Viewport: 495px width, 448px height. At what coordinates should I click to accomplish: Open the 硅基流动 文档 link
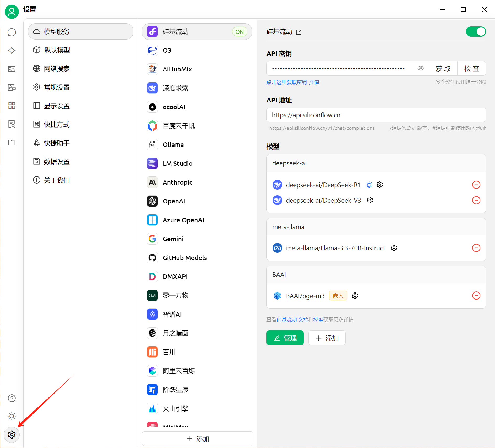[292, 319]
